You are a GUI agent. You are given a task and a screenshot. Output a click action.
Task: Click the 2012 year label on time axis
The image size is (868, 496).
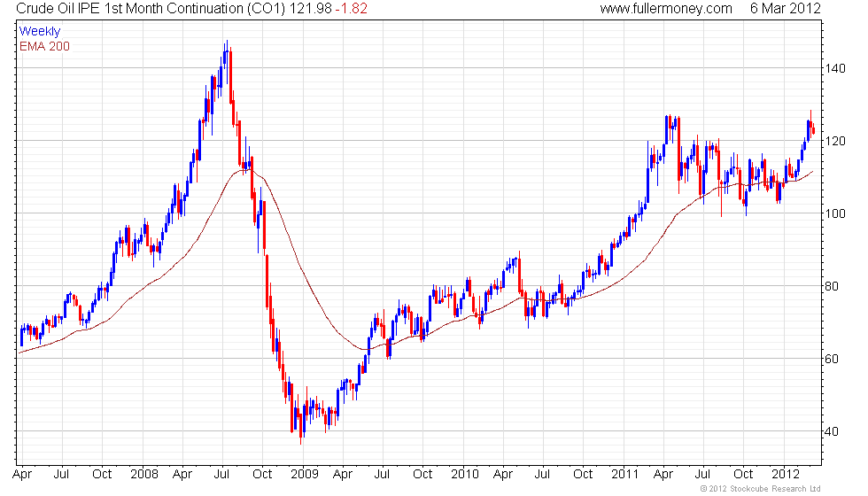coord(786,475)
